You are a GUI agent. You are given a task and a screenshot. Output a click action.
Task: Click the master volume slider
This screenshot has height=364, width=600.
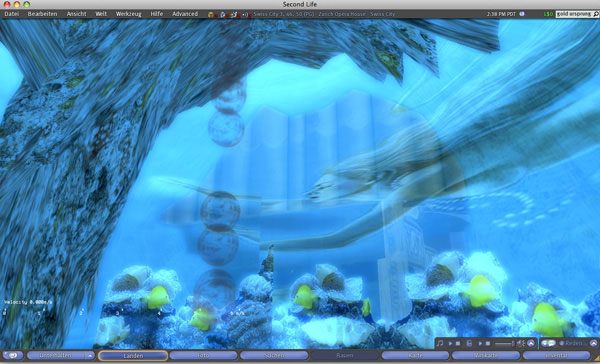pos(504,344)
